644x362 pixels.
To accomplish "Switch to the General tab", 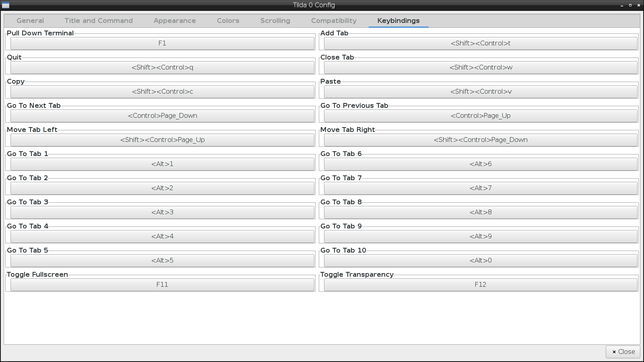I will coord(30,21).
